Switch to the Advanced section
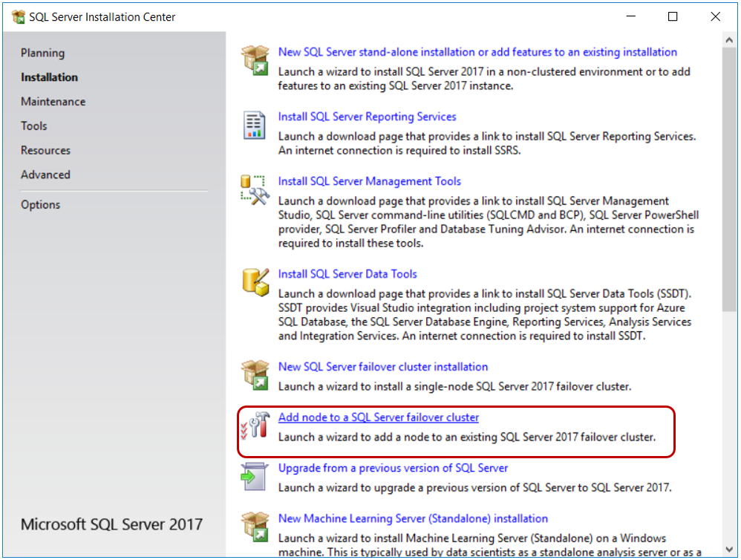This screenshot has height=560, width=741. tap(45, 175)
